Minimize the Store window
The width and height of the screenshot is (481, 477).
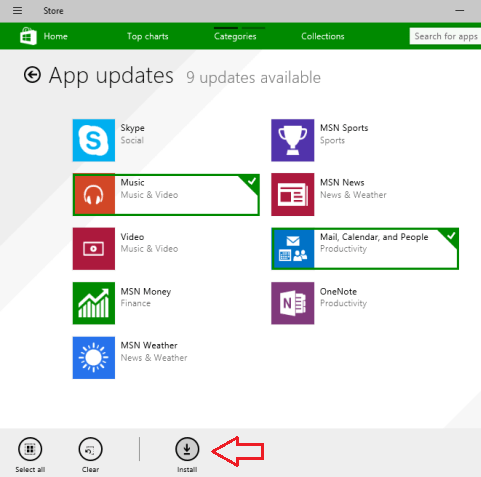pos(460,11)
